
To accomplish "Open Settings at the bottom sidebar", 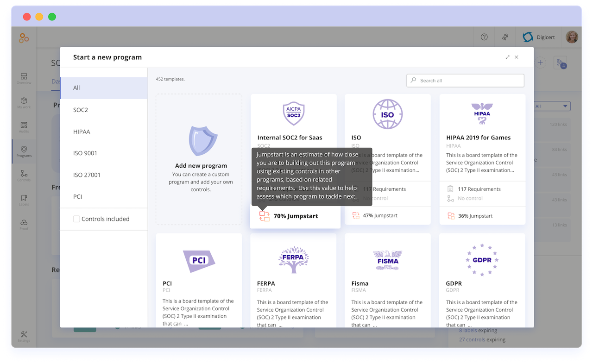I will point(24,336).
